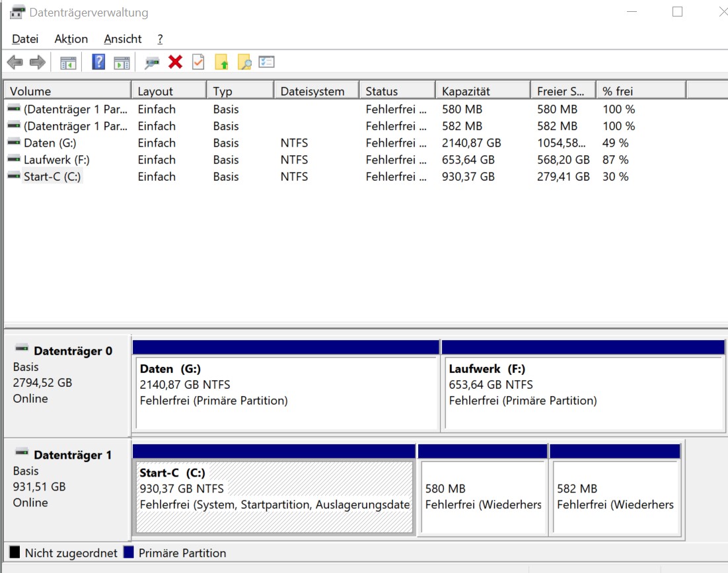Click the red X delete icon
728x573 pixels.
pos(176,61)
